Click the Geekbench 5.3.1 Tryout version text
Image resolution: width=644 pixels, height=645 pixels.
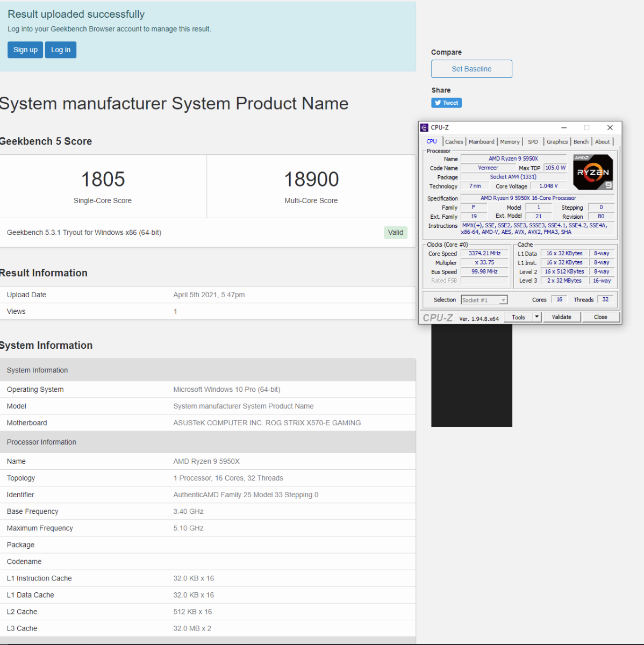click(x=84, y=233)
